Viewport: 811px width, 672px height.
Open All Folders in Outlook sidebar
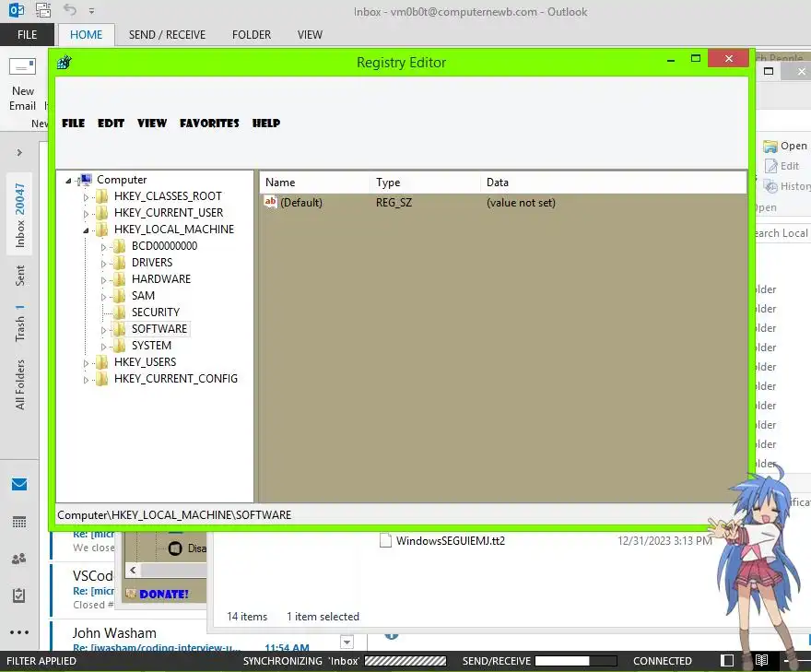tap(19, 384)
